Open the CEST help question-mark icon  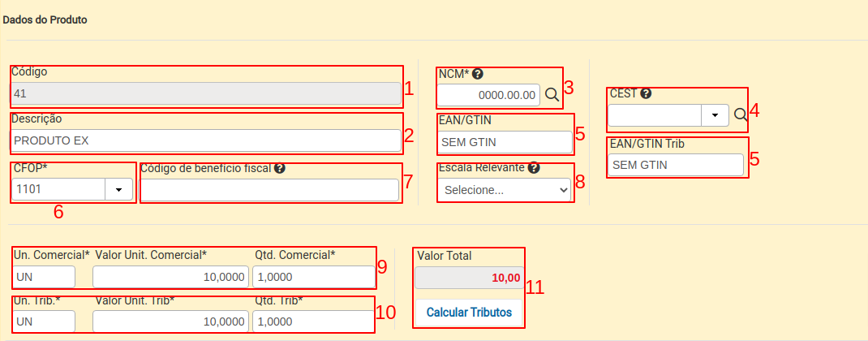(646, 93)
